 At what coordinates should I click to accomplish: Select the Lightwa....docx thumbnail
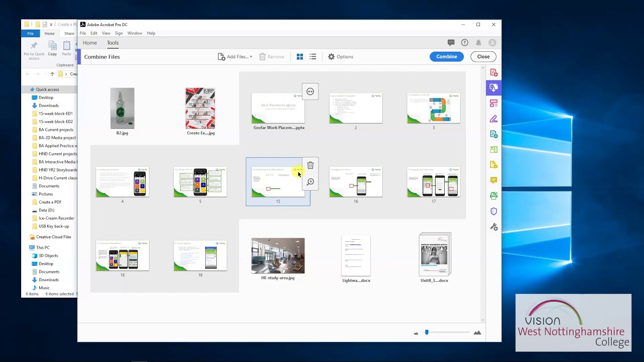click(x=356, y=256)
